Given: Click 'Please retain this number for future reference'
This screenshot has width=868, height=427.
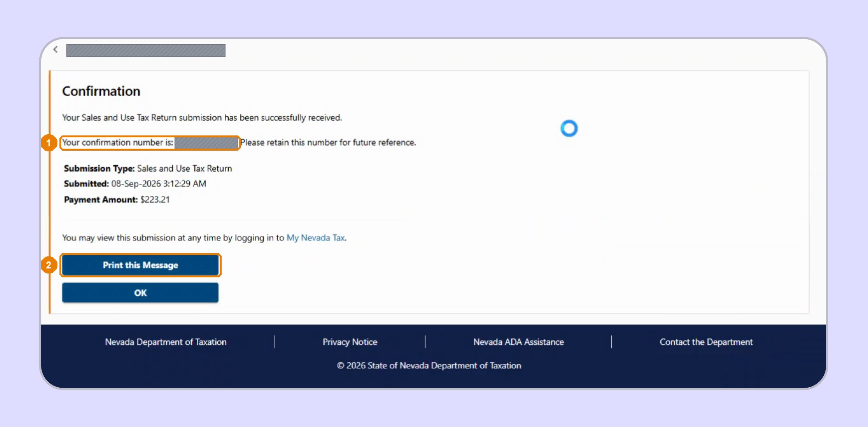Looking at the screenshot, I should (x=328, y=143).
